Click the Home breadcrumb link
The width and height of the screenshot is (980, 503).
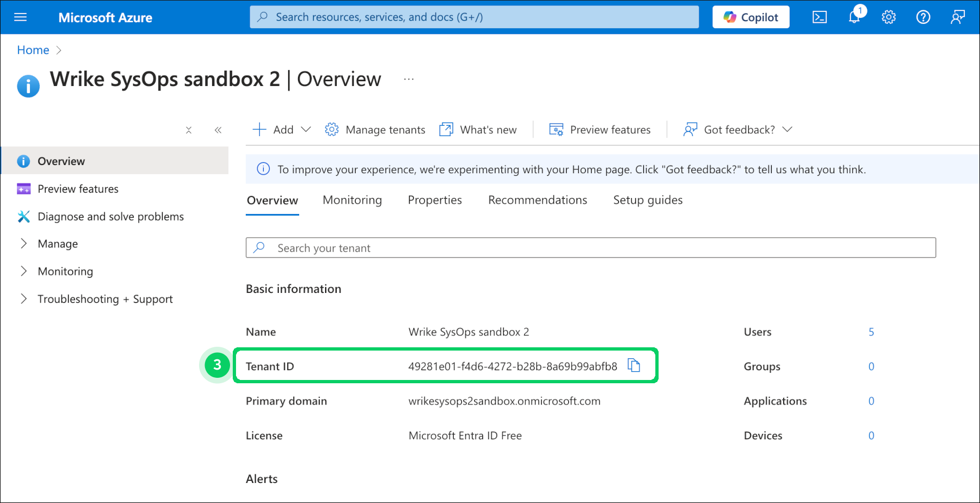pos(33,50)
